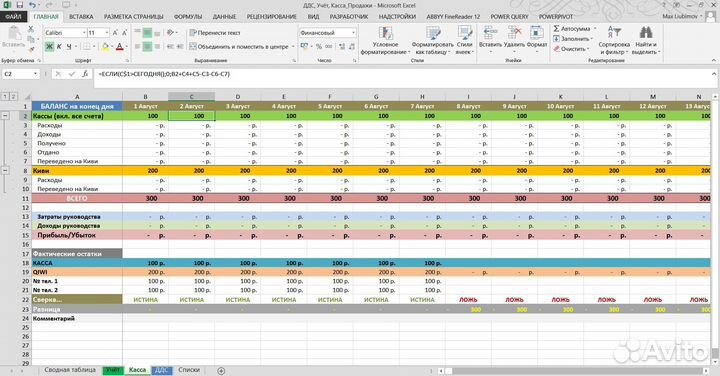Click Перенести текст wrap text button
Screen dimensions: 720x376
tap(215, 33)
